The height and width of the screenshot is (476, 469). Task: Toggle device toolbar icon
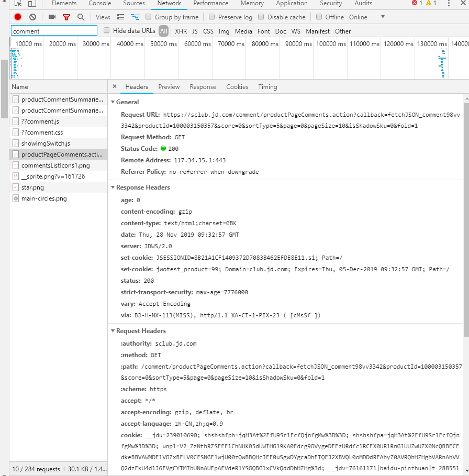31,3
